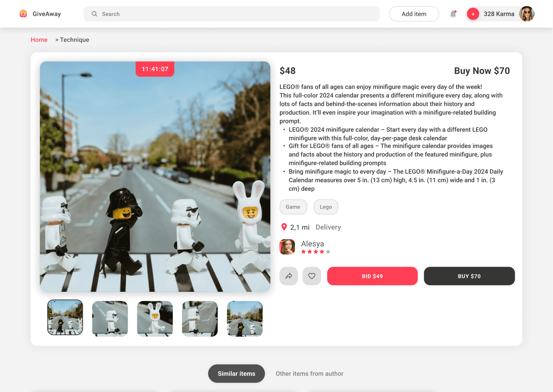Image resolution: width=553 pixels, height=392 pixels.
Task: Click the search magnifier icon
Action: (x=95, y=14)
